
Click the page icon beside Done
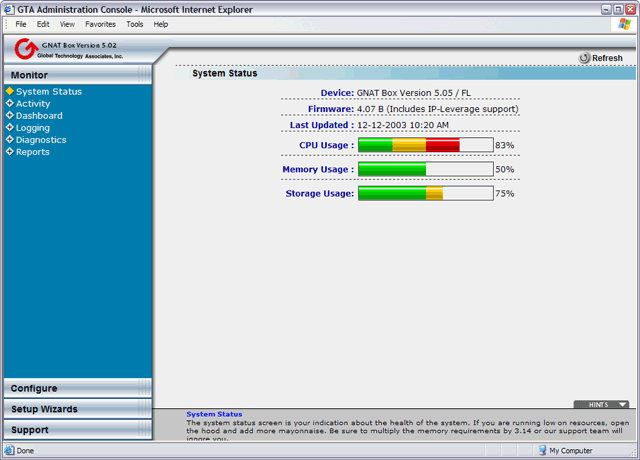pyautogui.click(x=9, y=450)
